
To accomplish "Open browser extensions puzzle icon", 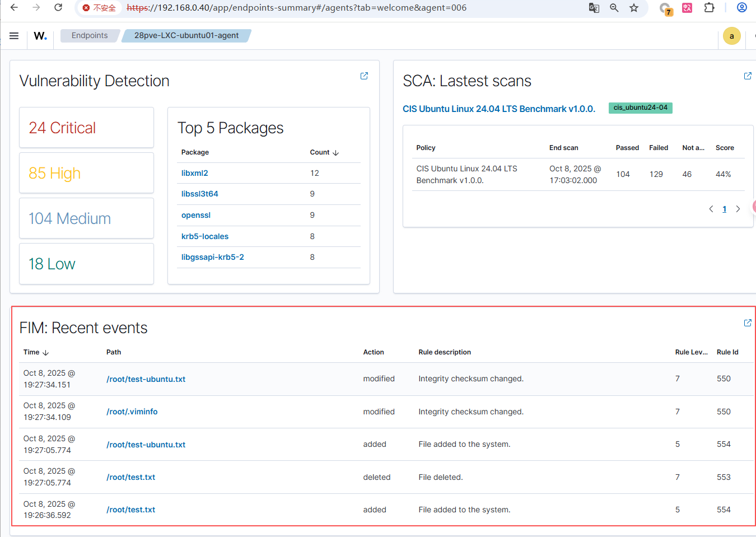I will click(709, 8).
